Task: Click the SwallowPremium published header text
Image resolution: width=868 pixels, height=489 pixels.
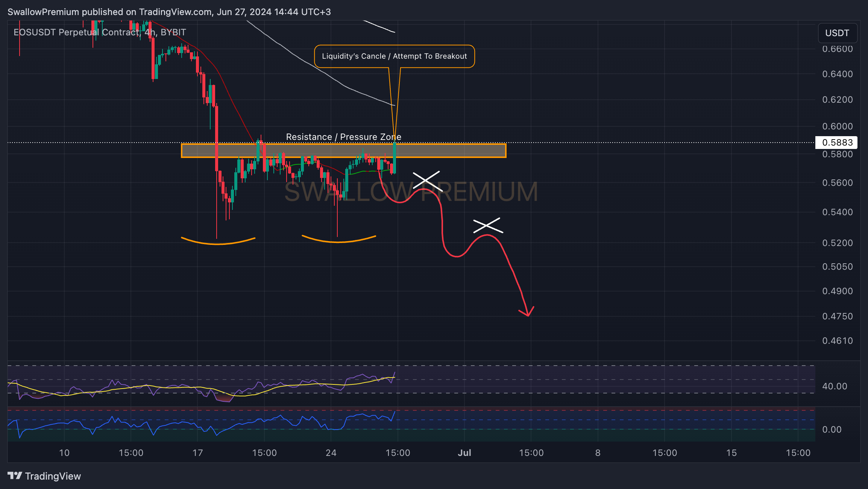Action: pyautogui.click(x=169, y=12)
